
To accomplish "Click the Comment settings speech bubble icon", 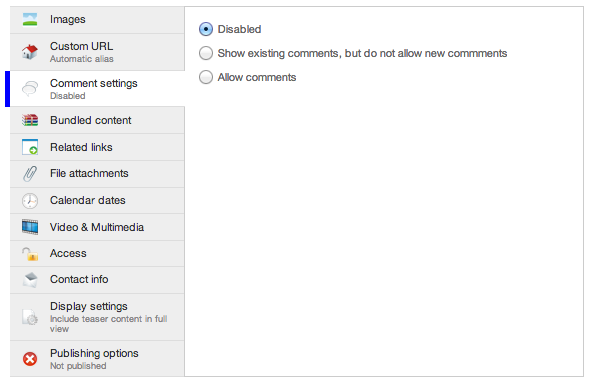I will (30, 88).
